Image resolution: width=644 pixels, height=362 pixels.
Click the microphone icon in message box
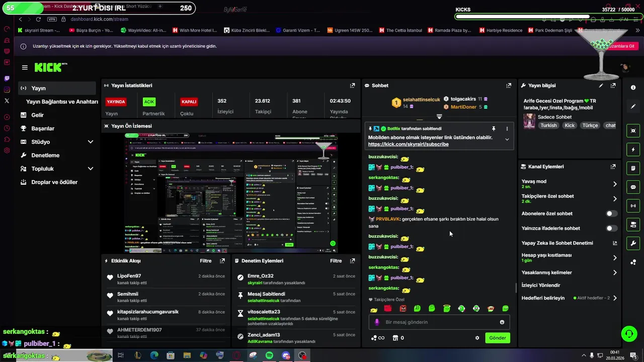pos(377,322)
